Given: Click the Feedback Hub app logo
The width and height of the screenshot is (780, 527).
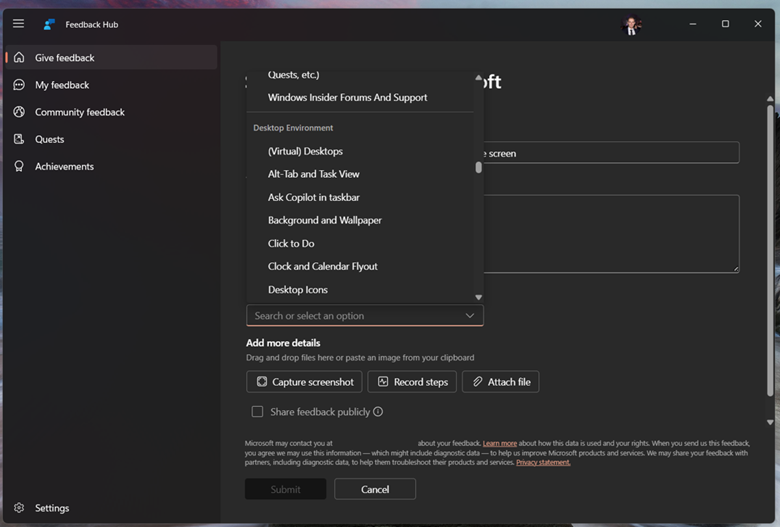Looking at the screenshot, I should [x=49, y=24].
